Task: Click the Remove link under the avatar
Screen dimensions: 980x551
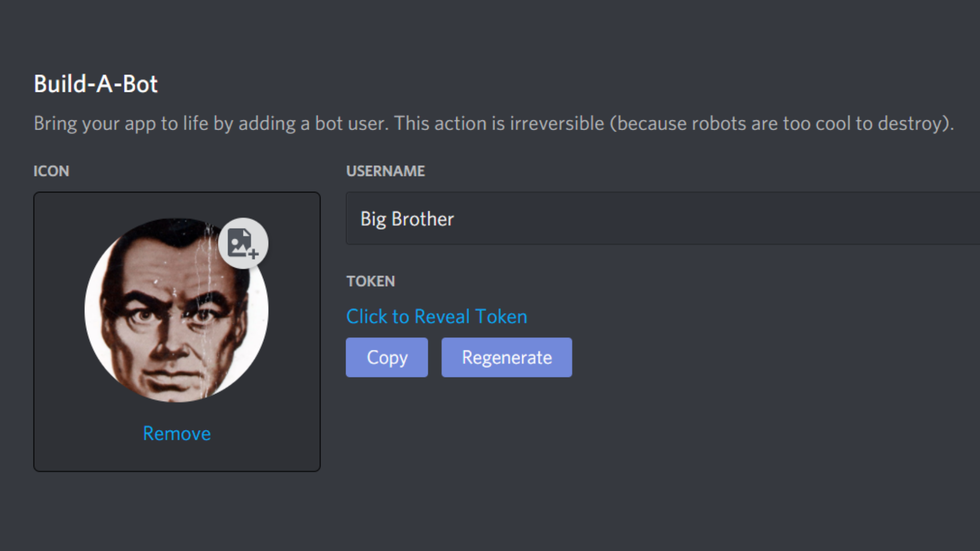Action: pos(177,434)
